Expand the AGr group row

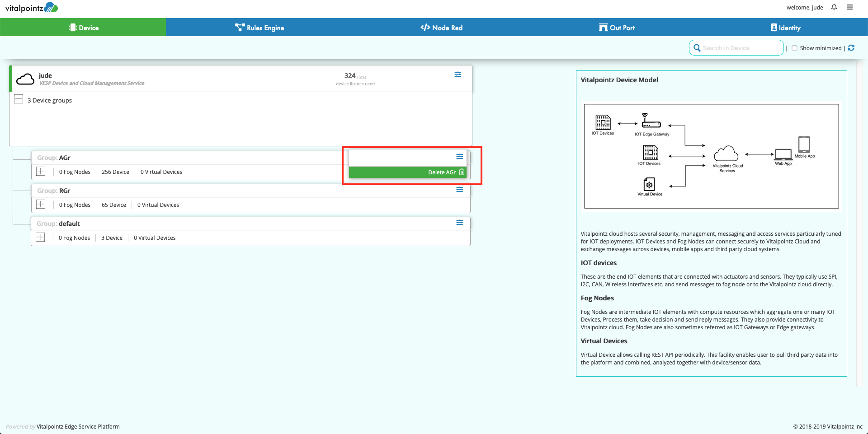pyautogui.click(x=41, y=171)
